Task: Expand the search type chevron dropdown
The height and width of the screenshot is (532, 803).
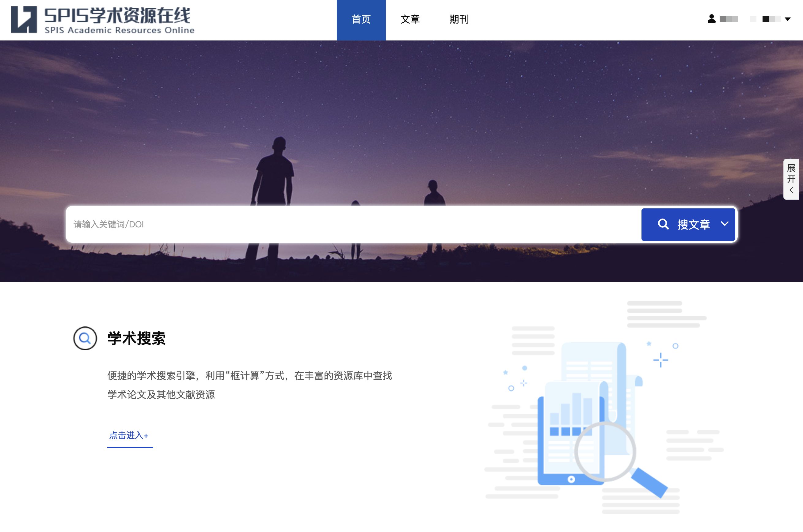Action: coord(724,224)
